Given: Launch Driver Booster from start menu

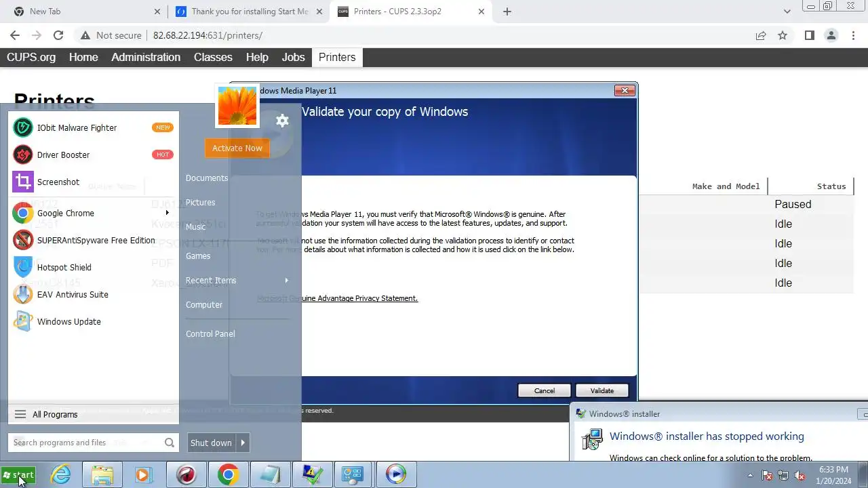Looking at the screenshot, I should point(93,155).
